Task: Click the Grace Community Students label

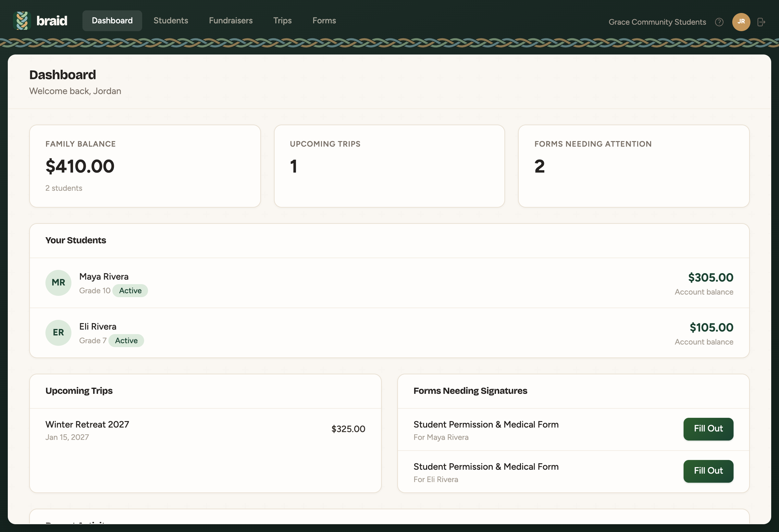Action: click(657, 22)
